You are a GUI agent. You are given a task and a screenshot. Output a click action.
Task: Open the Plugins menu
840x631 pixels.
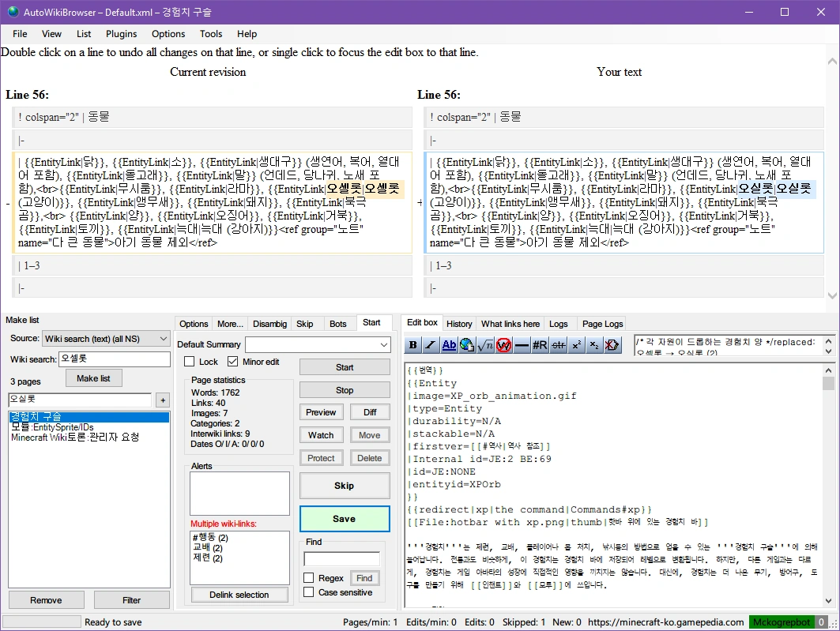click(x=121, y=34)
